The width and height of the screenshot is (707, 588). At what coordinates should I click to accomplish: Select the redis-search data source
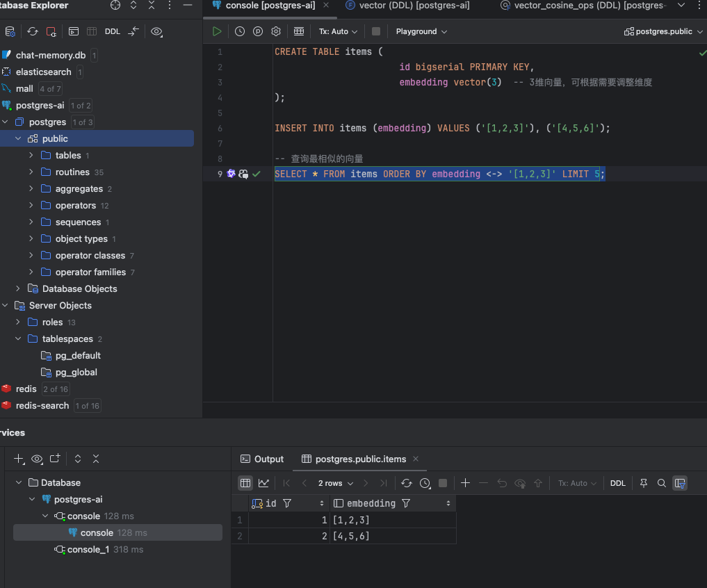pyautogui.click(x=42, y=405)
